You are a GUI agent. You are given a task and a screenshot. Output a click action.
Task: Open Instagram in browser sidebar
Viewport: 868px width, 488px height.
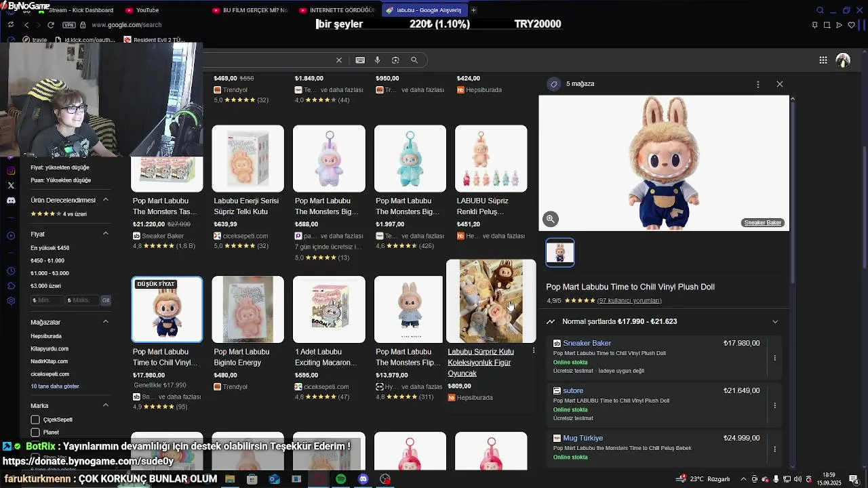click(x=11, y=171)
